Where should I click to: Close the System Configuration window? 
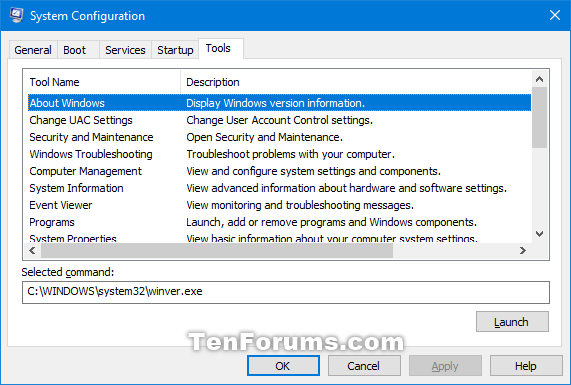555,15
